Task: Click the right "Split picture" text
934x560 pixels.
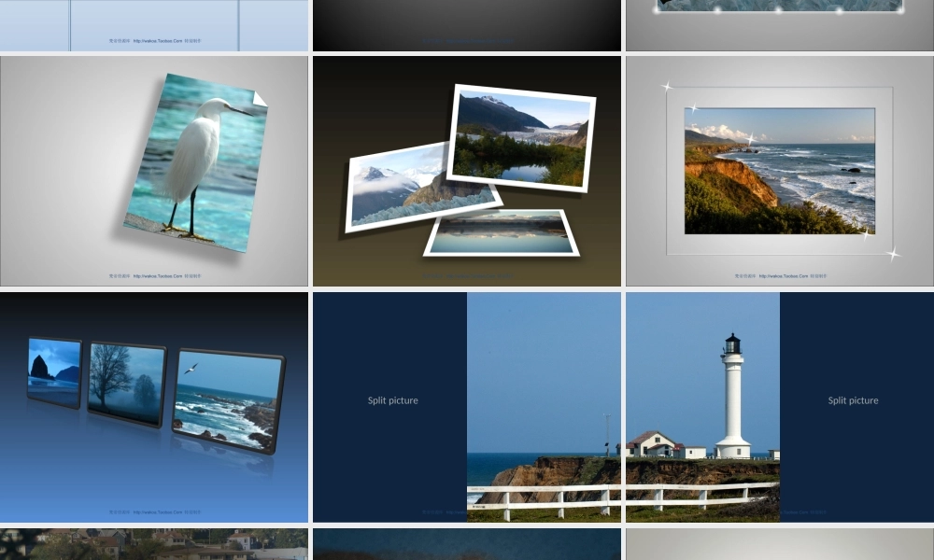Action: click(x=853, y=400)
